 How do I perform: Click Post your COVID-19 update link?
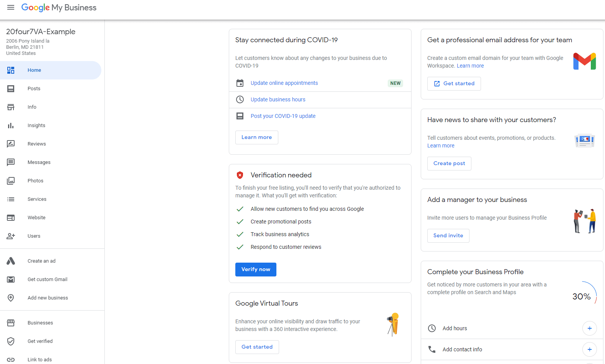pos(283,116)
